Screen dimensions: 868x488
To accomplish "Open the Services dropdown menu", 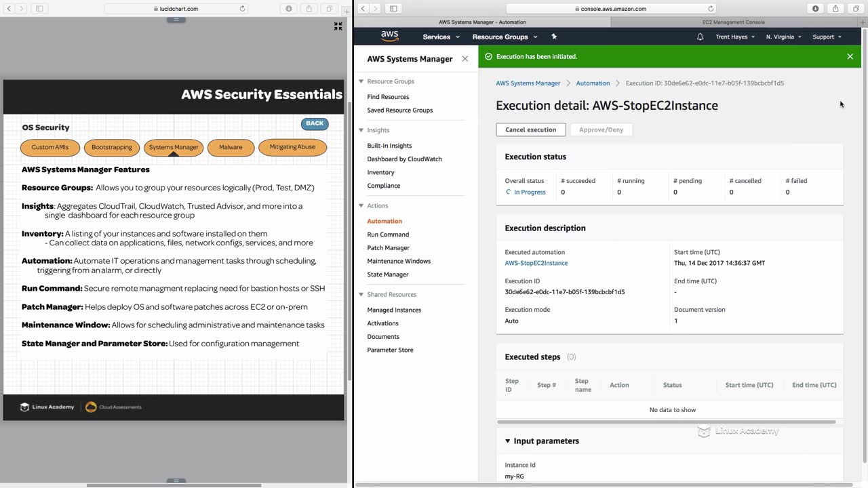I will (441, 37).
